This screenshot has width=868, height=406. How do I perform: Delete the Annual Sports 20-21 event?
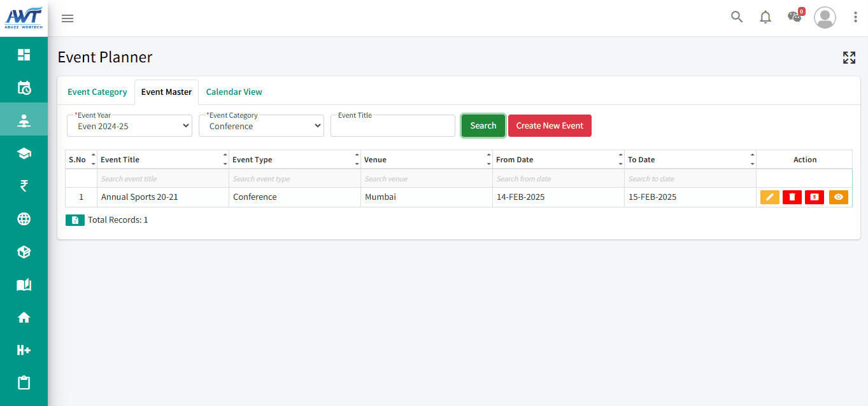coord(792,197)
